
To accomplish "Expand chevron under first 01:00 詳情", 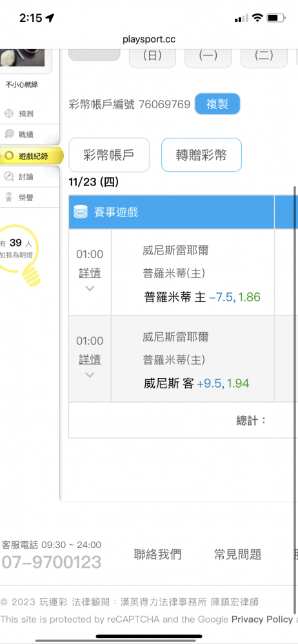I will click(90, 289).
